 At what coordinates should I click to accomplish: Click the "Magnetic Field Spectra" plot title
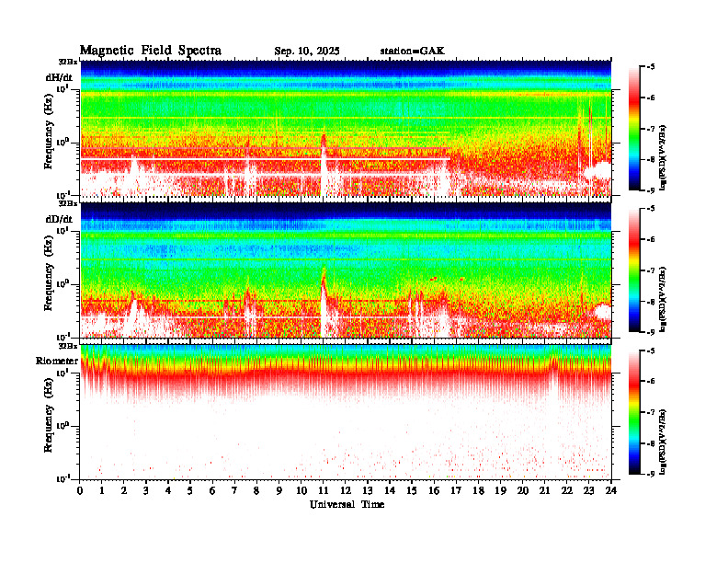point(151,51)
